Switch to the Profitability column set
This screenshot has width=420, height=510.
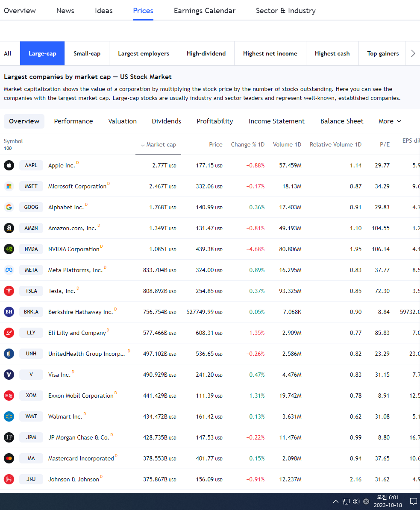point(215,121)
